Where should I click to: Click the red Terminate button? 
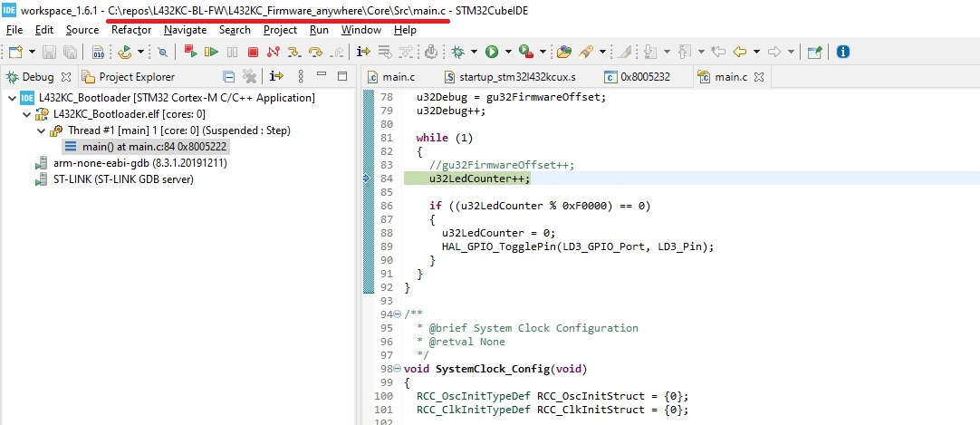tap(253, 52)
